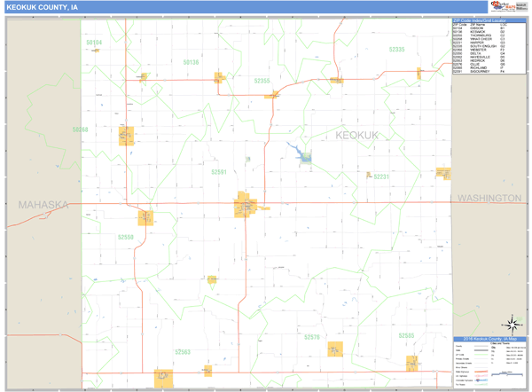Select the WHAT CHEER row in ZIP index
Image resolution: width=532 pixels, height=392 pixels.
click(480, 39)
